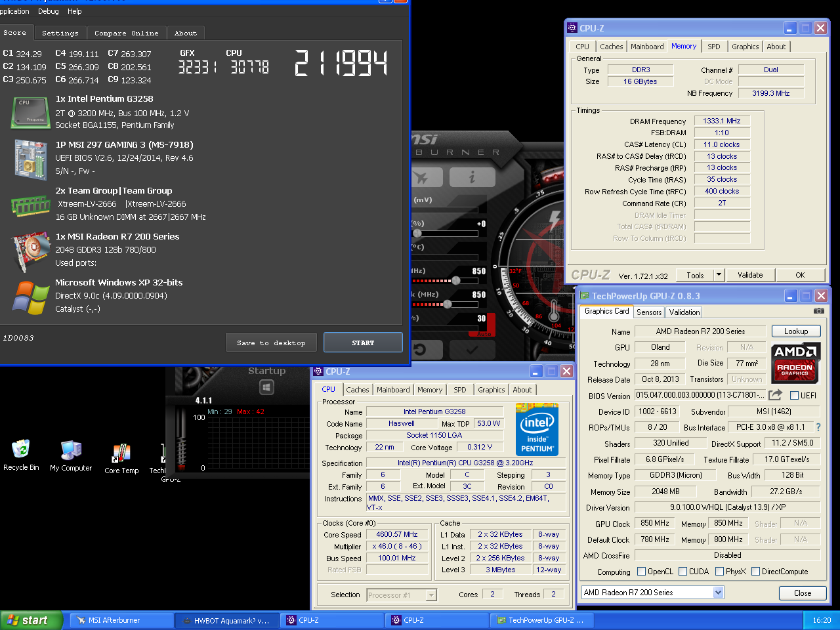Click the Intel Inside Pentium logo in CPU-Z
840x630 pixels.
pos(537,430)
